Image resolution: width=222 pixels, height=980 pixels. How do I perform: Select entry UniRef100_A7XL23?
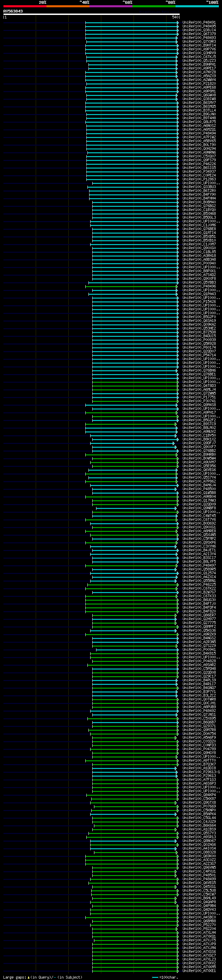tap(199, 959)
